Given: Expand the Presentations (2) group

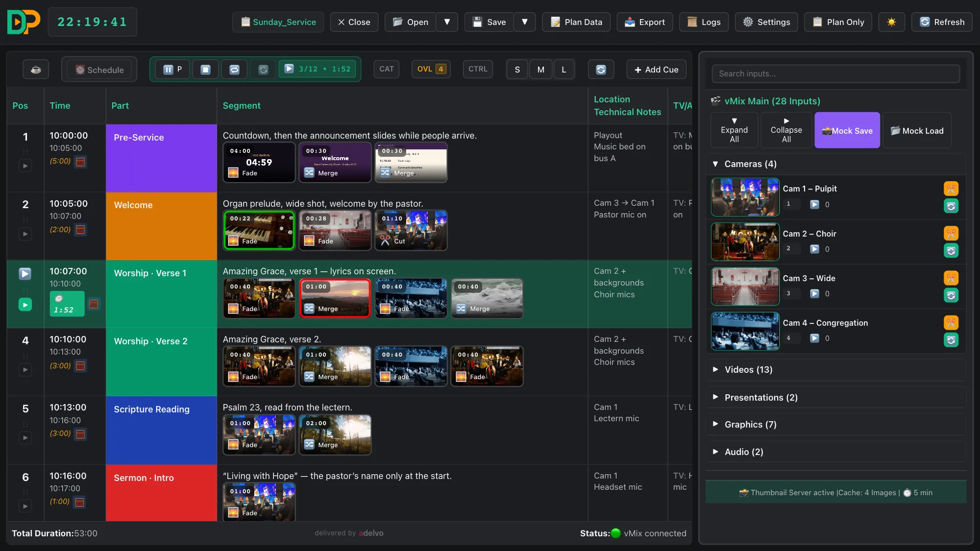Looking at the screenshot, I should [836, 397].
